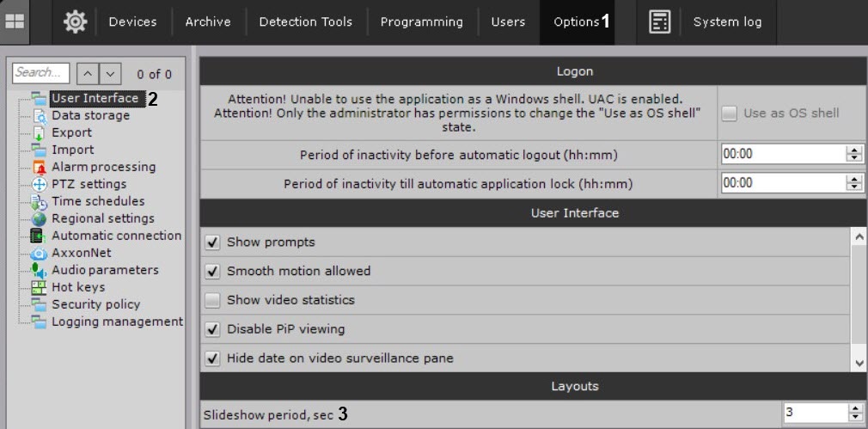
Task: Enable the Show video statistics checkbox
Action: [x=213, y=300]
